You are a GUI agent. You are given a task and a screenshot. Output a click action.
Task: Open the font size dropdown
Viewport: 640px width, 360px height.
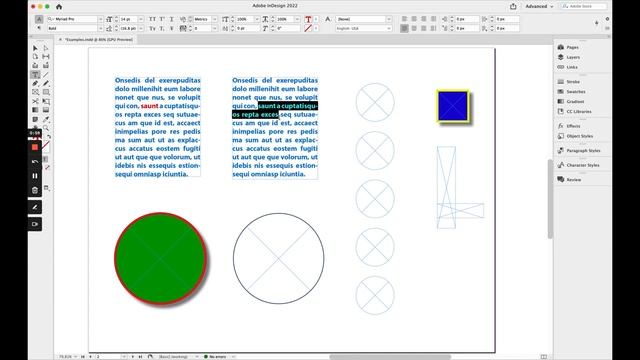141,19
